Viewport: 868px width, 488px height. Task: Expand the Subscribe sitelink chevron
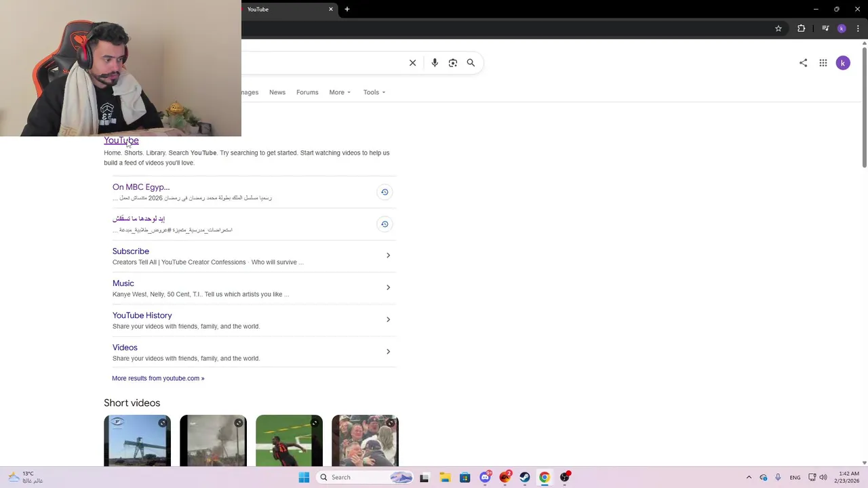(x=388, y=256)
